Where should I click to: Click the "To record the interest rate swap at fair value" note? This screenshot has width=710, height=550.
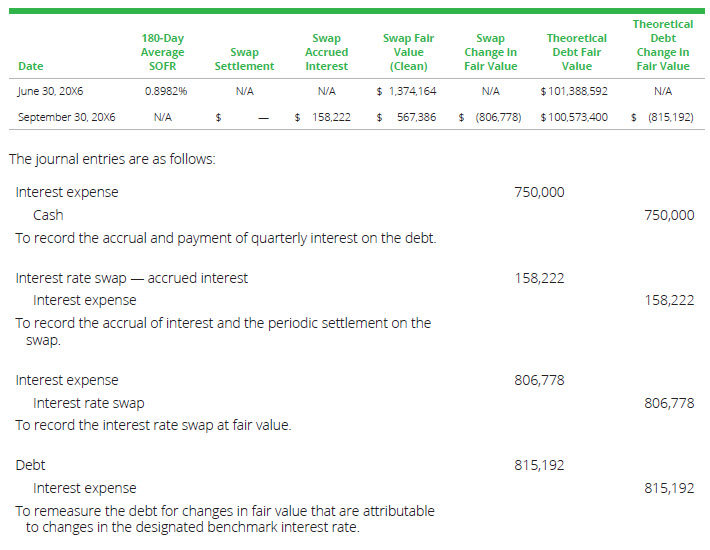coord(153,425)
